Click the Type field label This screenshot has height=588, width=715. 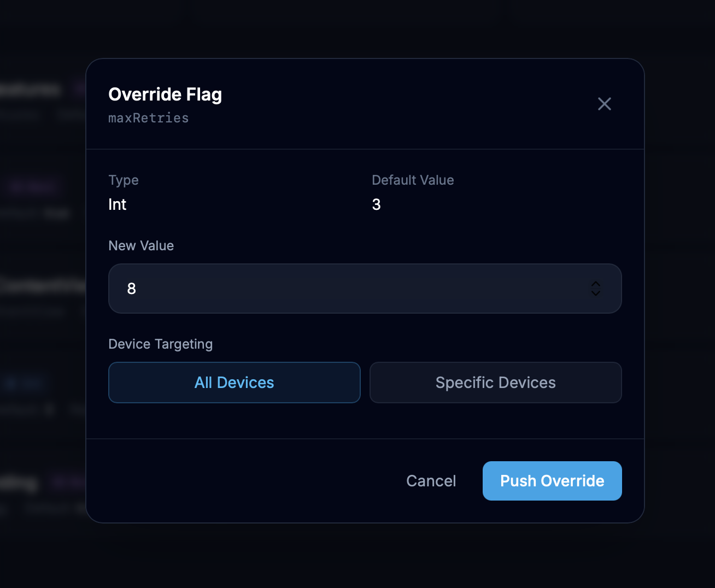124,180
